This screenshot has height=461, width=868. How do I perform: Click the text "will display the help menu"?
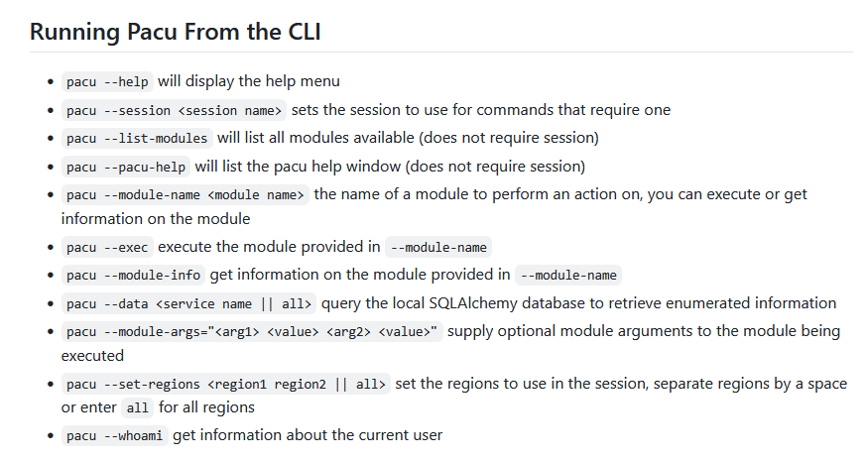[249, 81]
